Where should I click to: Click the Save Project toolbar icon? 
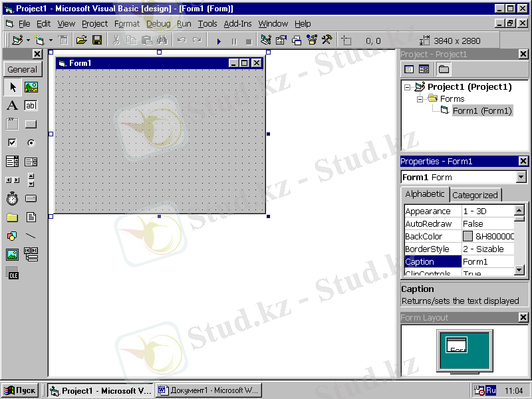[96, 41]
